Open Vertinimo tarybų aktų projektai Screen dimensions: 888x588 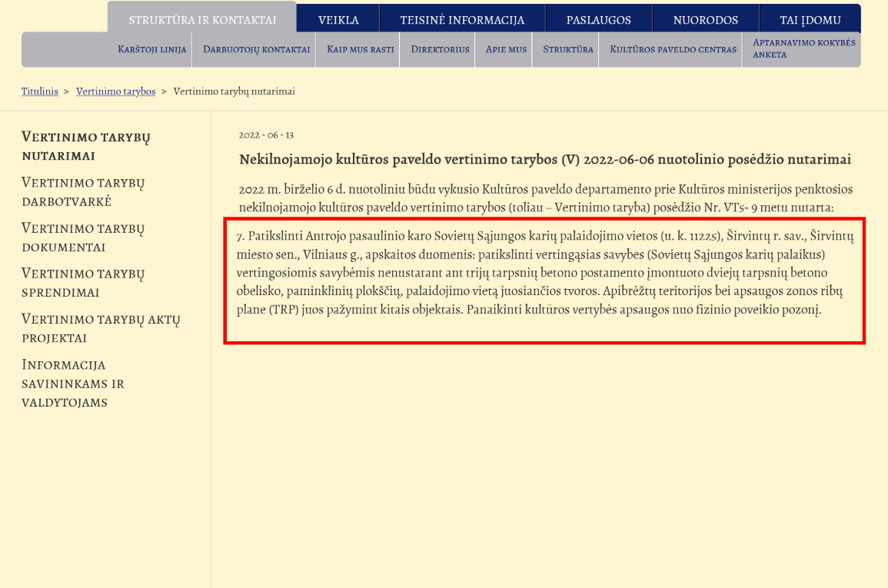pyautogui.click(x=100, y=328)
